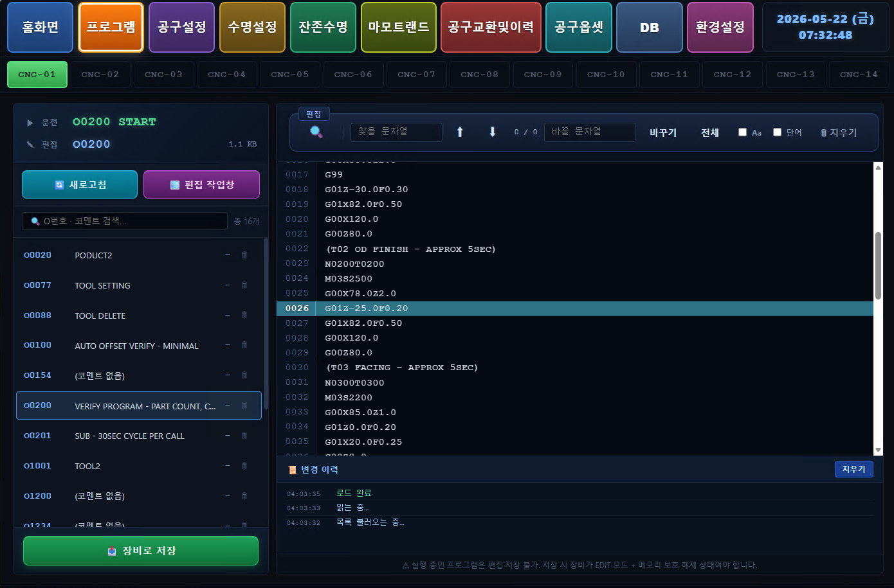The height and width of the screenshot is (588, 894).
Task: Enable the Aa case-sensitive checkbox
Action: click(x=742, y=132)
